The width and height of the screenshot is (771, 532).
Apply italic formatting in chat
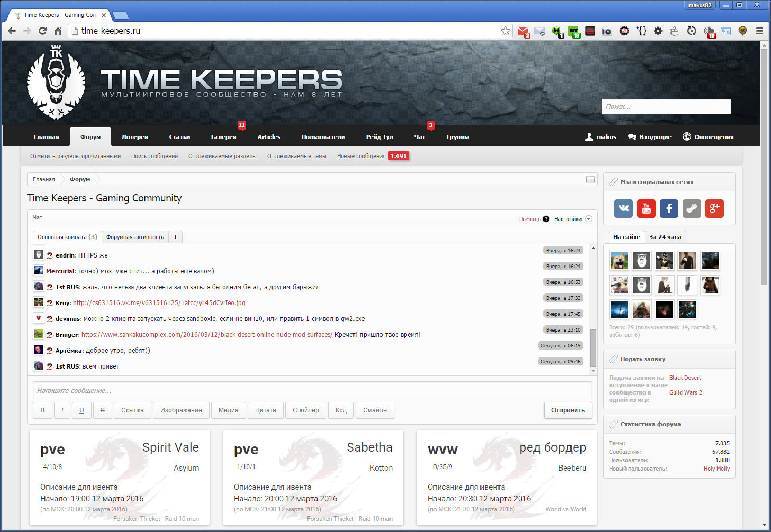62,410
